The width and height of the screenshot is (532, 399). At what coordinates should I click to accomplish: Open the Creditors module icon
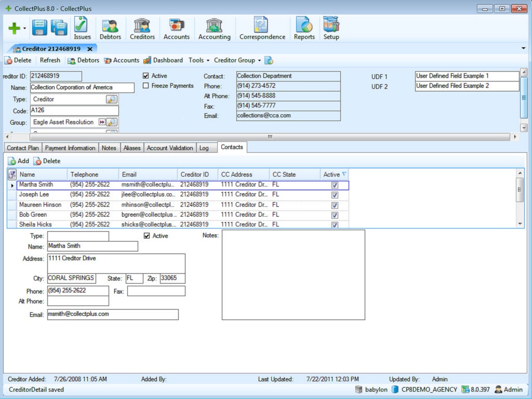(142, 29)
